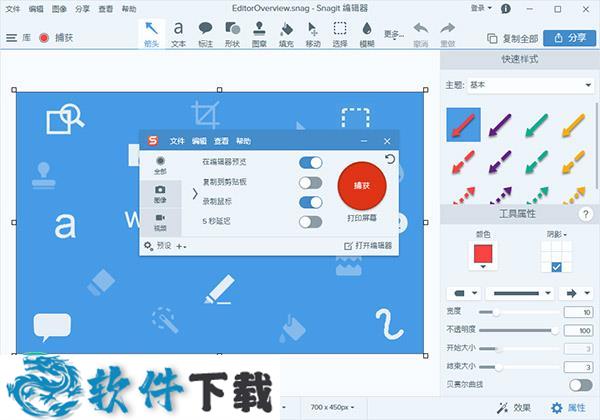Click the big red Capture circle (捕获)
The width and height of the screenshot is (600, 420).
(362, 186)
